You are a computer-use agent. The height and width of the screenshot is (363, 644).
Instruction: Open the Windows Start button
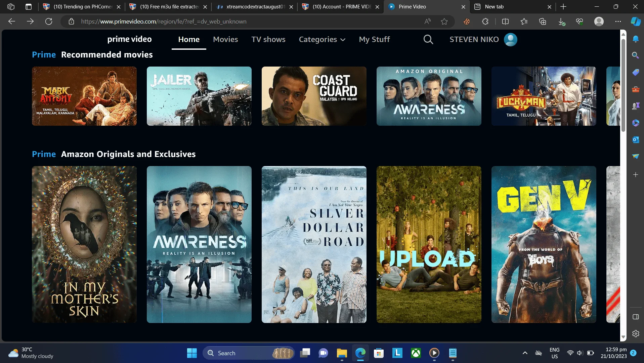(x=192, y=353)
